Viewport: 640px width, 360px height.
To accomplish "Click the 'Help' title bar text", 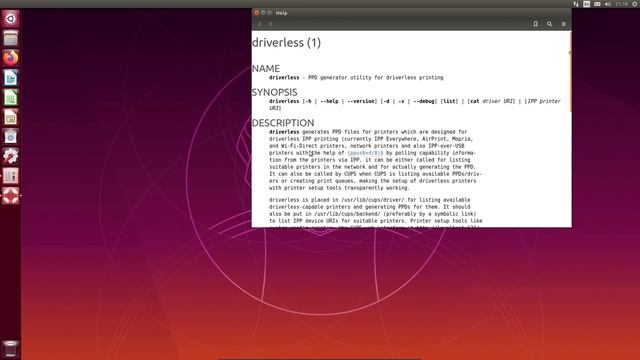I will 281,13.
